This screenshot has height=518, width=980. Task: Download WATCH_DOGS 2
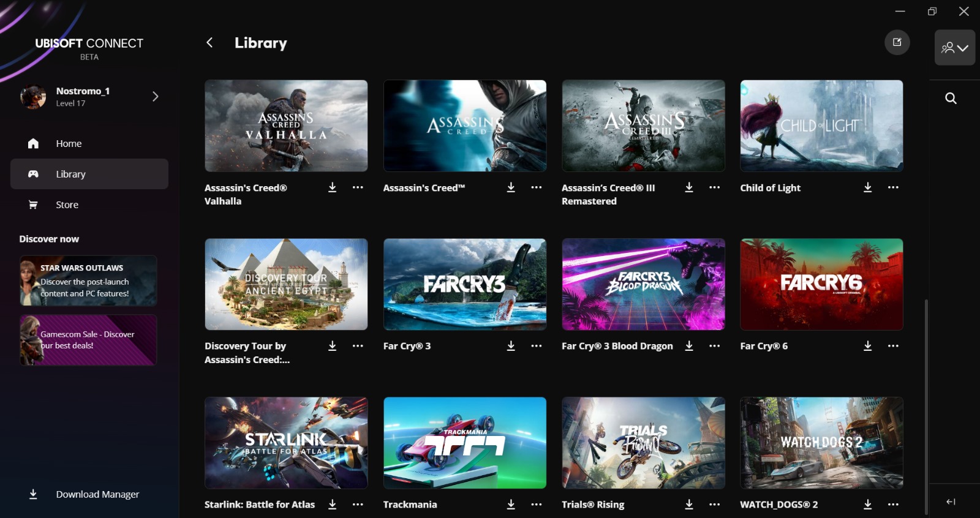click(868, 505)
